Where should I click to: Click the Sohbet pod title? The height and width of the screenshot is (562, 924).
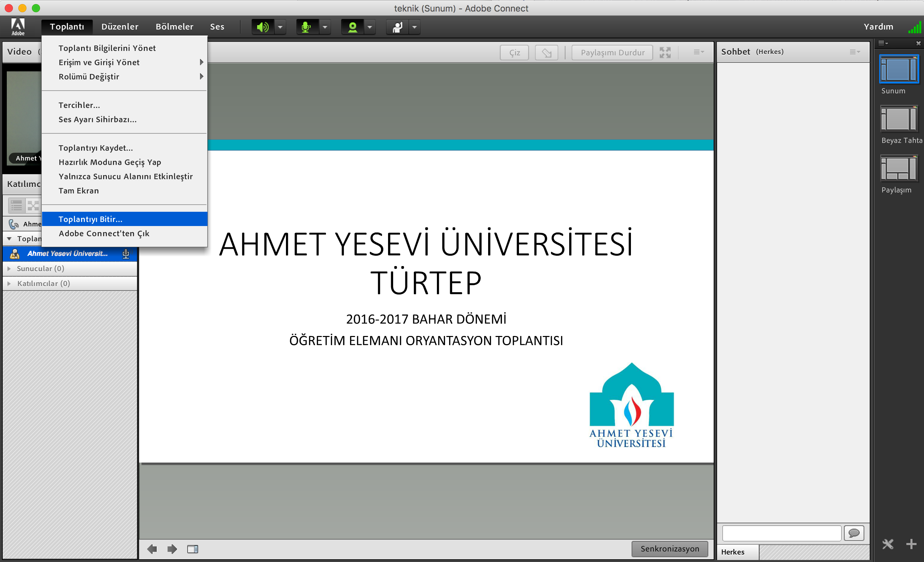[735, 52]
